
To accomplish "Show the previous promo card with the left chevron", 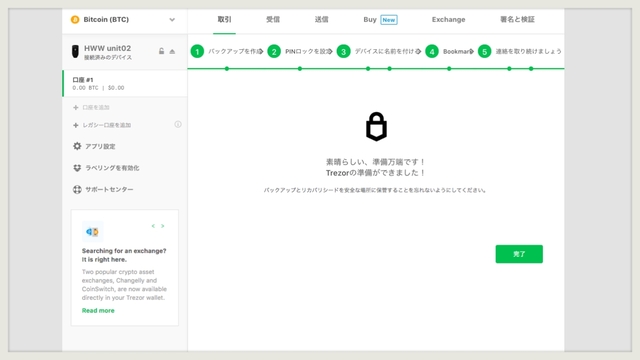I will coord(153,226).
